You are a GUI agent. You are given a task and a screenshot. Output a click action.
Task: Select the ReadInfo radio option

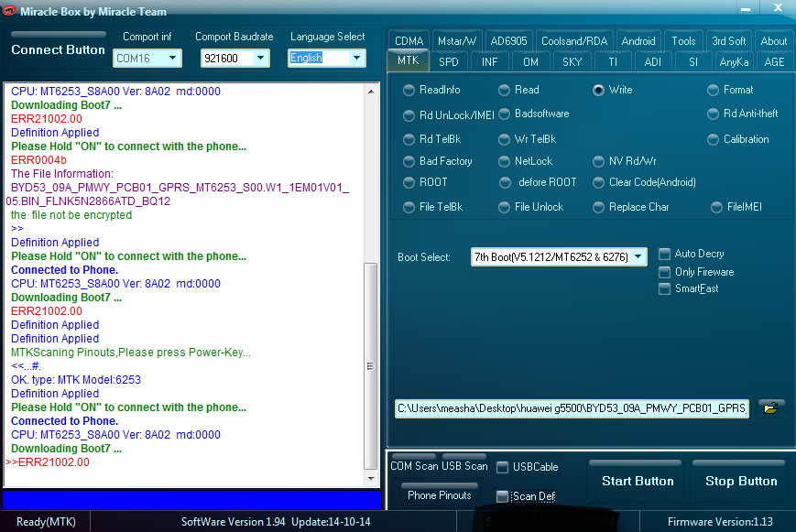(x=432, y=90)
